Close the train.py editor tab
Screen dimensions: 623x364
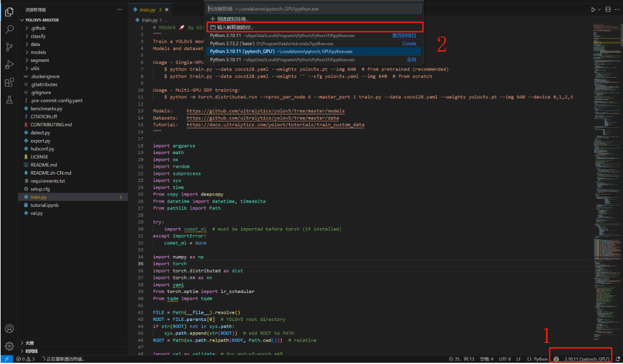166,10
